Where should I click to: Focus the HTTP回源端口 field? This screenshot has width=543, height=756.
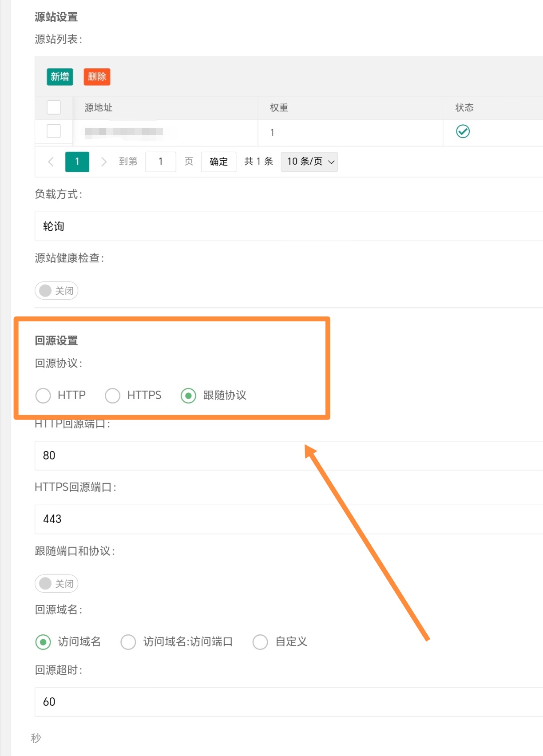point(289,455)
